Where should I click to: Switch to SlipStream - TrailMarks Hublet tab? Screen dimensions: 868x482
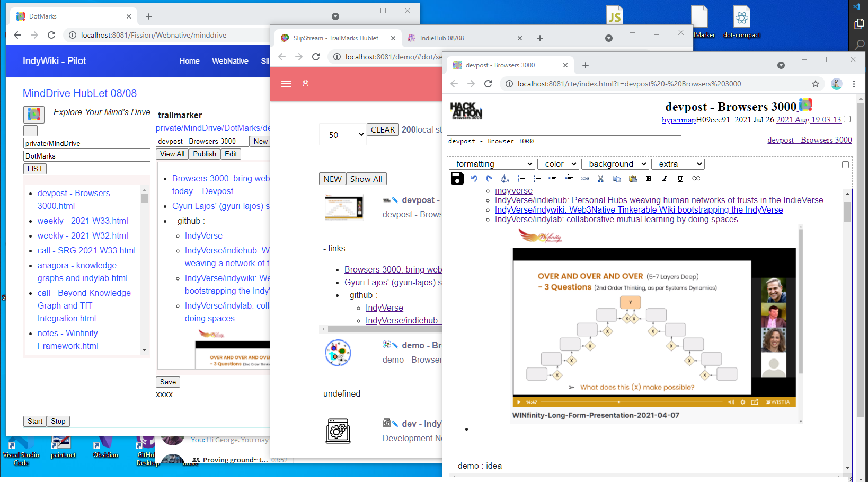(x=337, y=38)
